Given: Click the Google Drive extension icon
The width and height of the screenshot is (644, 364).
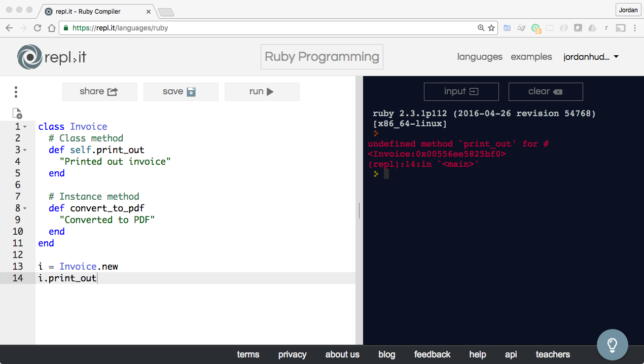Looking at the screenshot, I should [592, 28].
